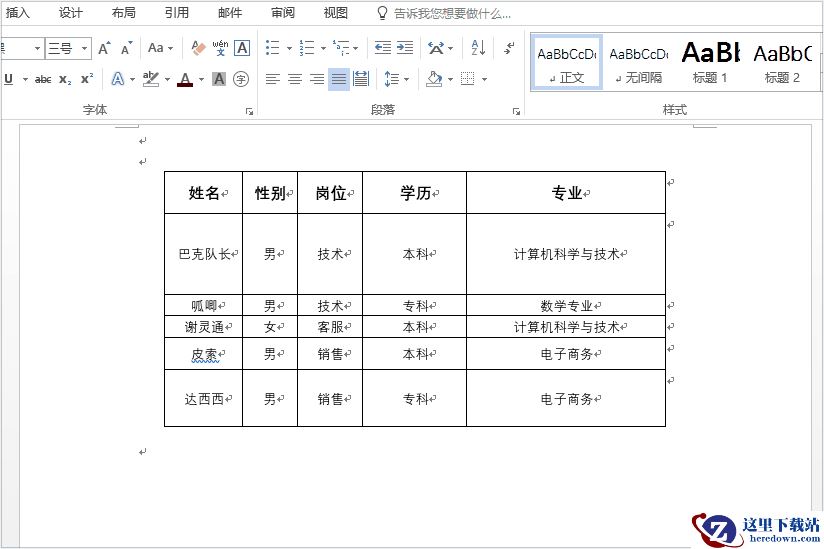Switch to the 审阅 tab
Viewport: 824px width, 549px height.
coord(283,13)
